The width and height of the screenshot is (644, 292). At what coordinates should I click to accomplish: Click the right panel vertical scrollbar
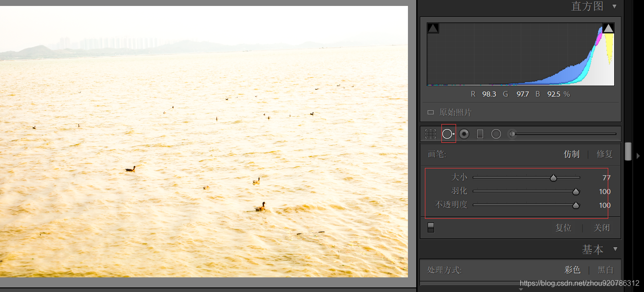click(x=628, y=151)
